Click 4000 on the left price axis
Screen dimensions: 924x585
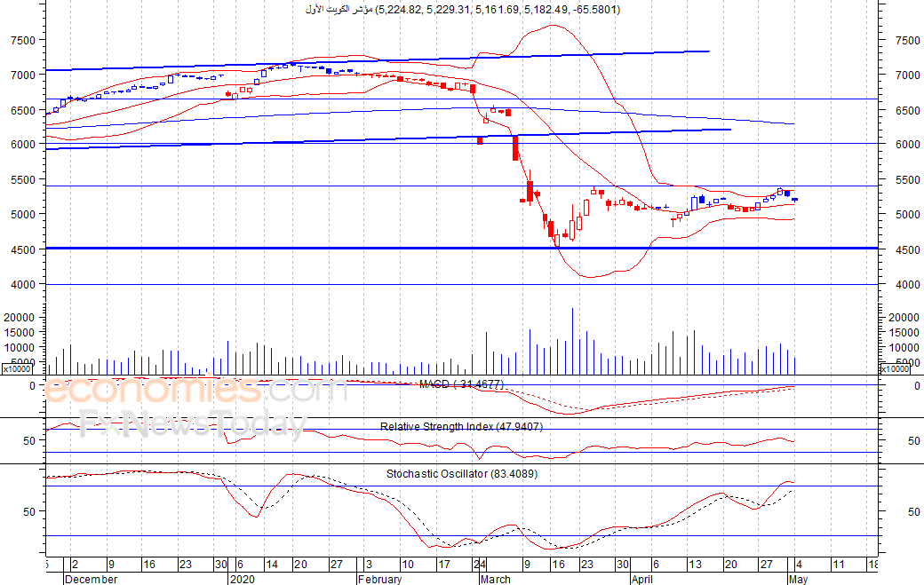(x=24, y=284)
